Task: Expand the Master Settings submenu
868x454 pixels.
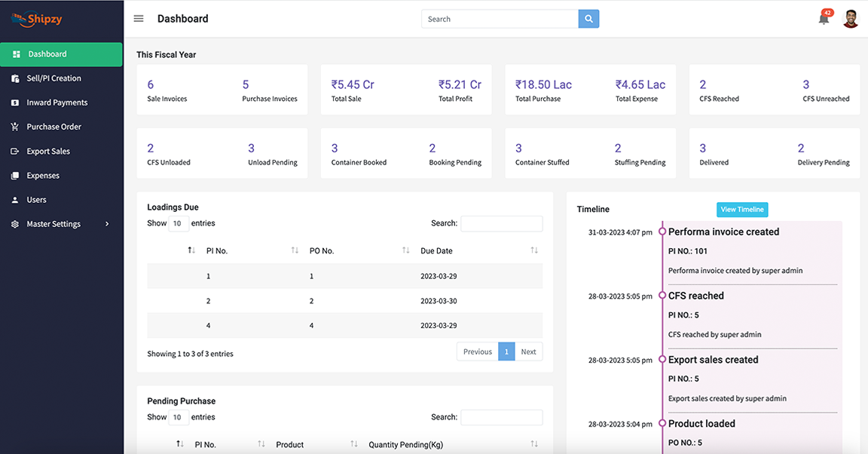Action: coord(106,224)
